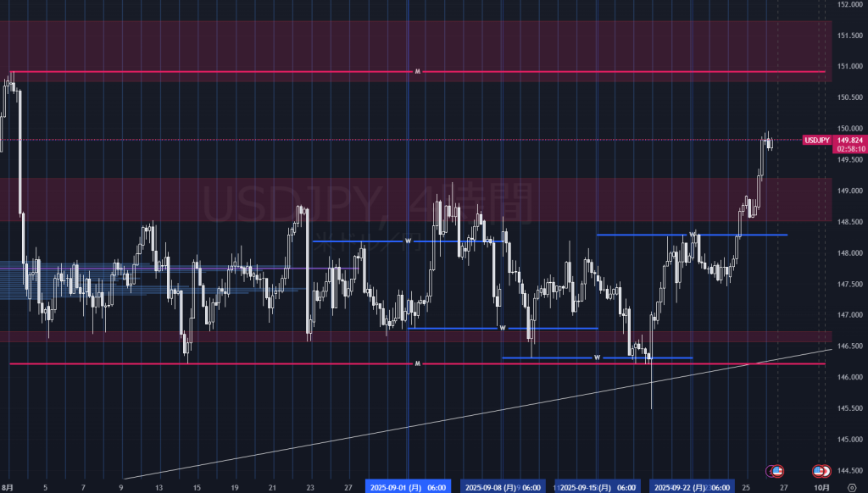Select the lowest blue W line near 146.3

pyautogui.click(x=551, y=357)
